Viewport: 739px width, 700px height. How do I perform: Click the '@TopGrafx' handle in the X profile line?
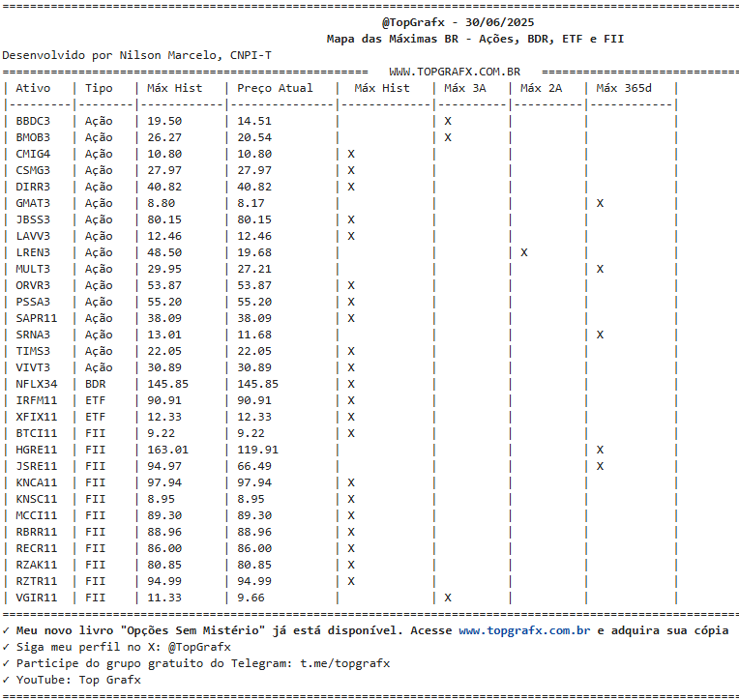click(199, 647)
